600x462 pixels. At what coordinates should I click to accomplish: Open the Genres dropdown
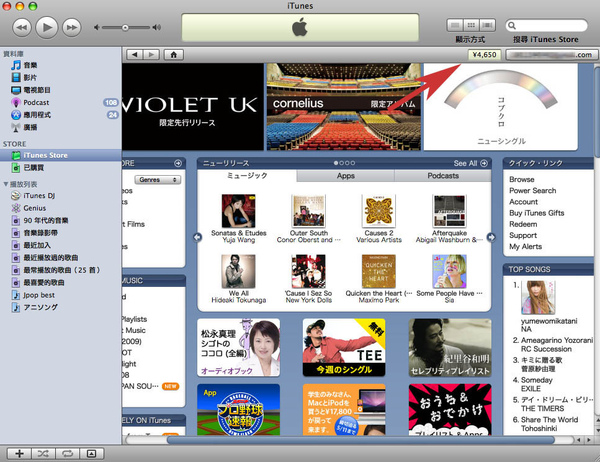coord(157,180)
